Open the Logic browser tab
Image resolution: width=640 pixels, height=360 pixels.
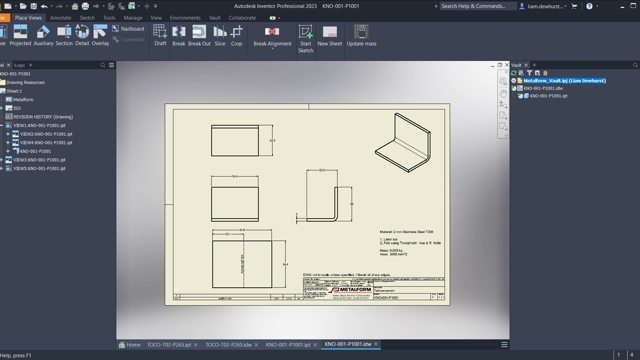click(x=20, y=65)
